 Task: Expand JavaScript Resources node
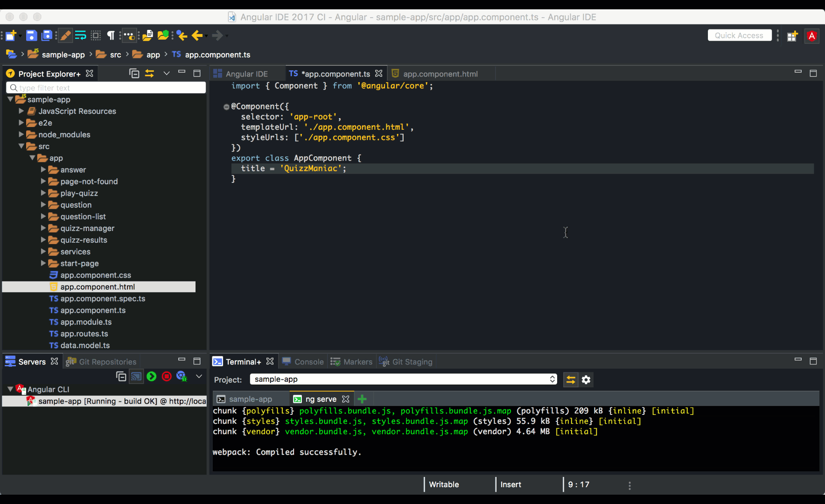(x=21, y=111)
